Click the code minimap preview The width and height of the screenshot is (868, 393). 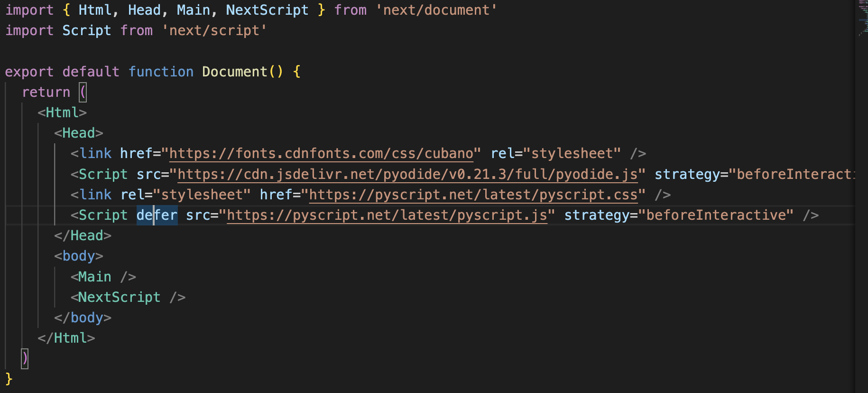(x=862, y=19)
